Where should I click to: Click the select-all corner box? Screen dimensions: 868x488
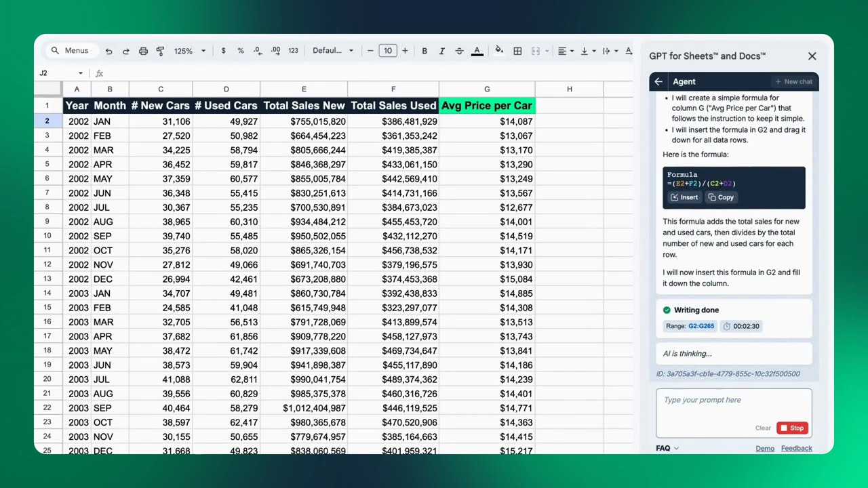(48, 89)
